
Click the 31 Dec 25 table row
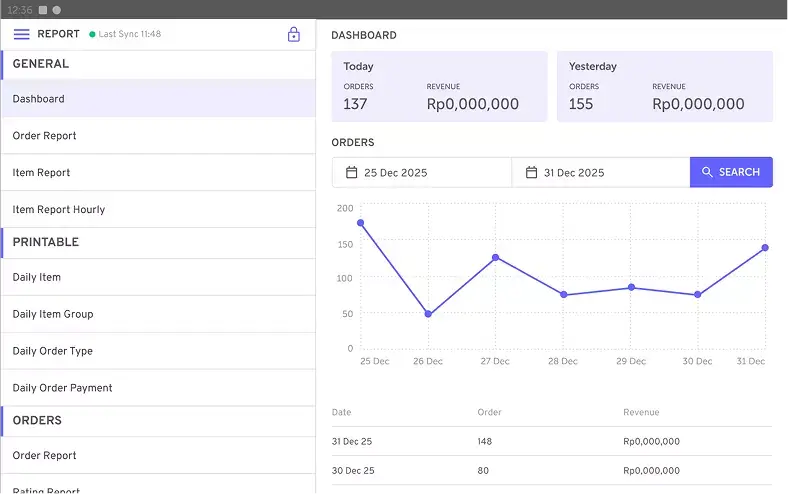point(552,441)
